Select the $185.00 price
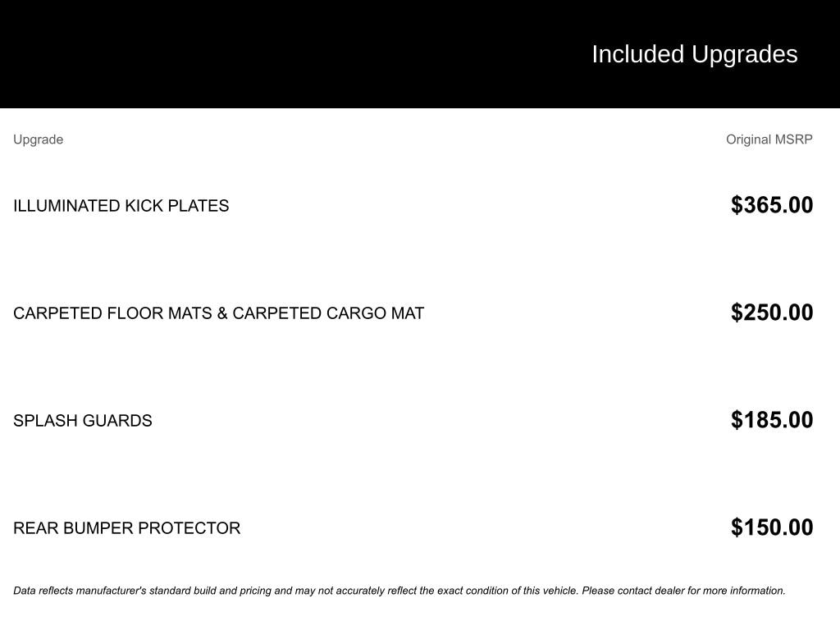840x630 pixels. coord(772,420)
